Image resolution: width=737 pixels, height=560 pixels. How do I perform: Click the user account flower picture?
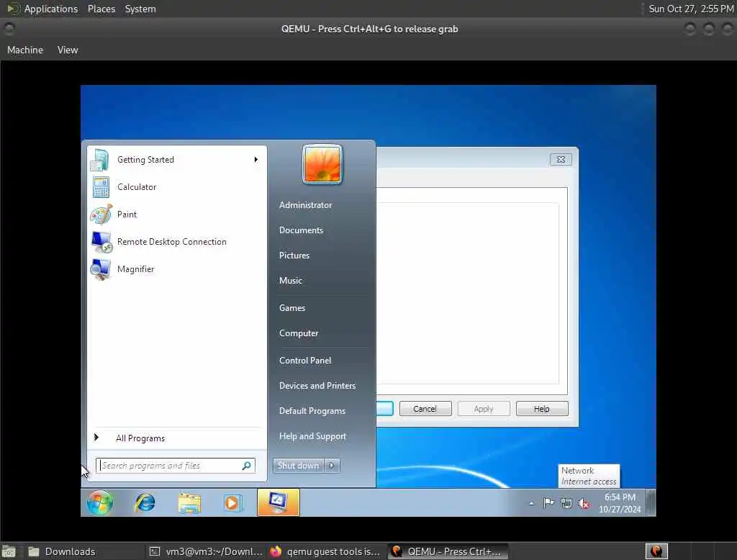click(x=322, y=163)
